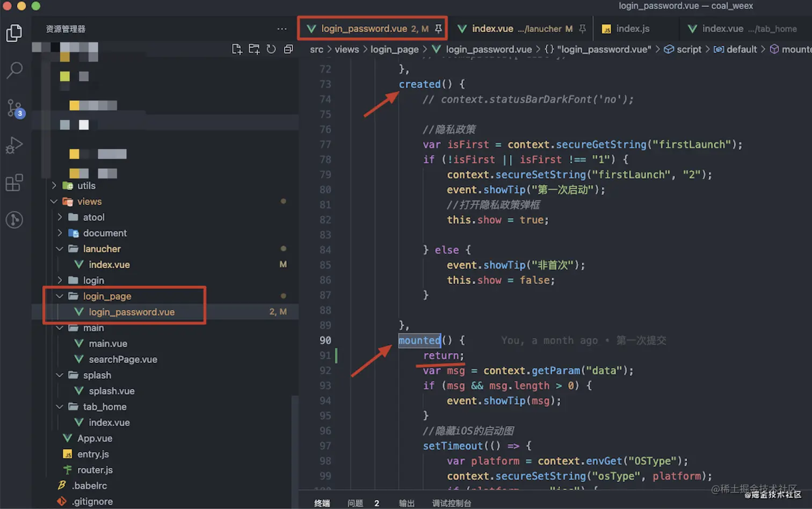Collapse the login_page folder
The width and height of the screenshot is (812, 509).
(60, 296)
